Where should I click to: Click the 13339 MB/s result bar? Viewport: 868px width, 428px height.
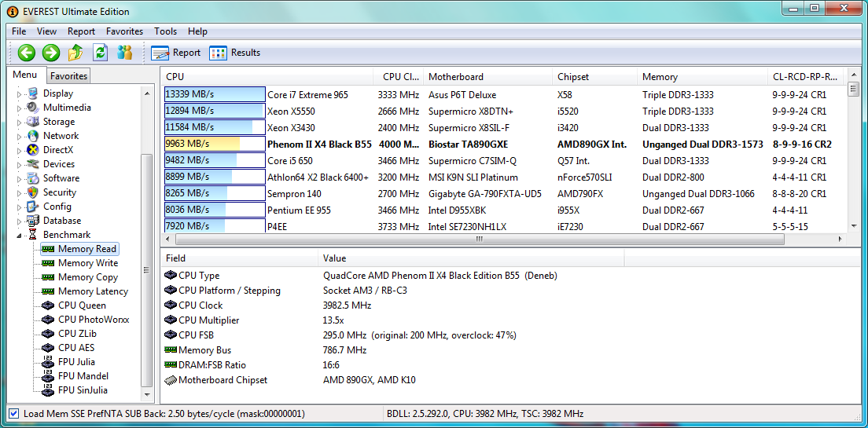click(215, 94)
